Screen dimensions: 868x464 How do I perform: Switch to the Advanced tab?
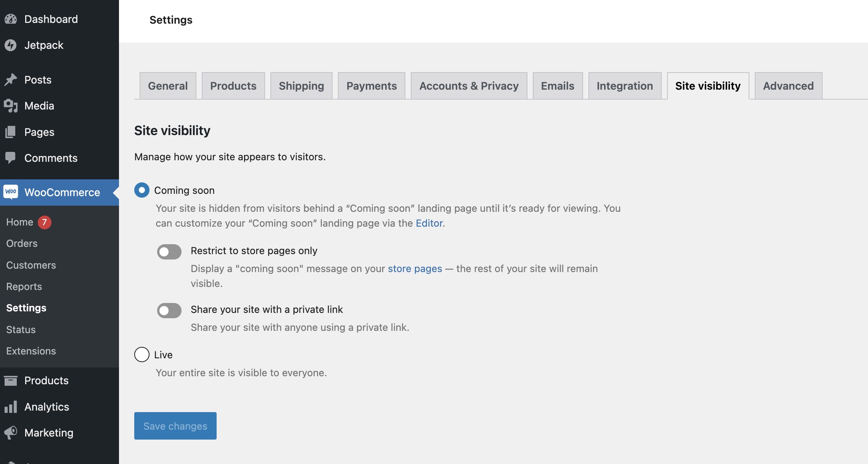tap(788, 85)
